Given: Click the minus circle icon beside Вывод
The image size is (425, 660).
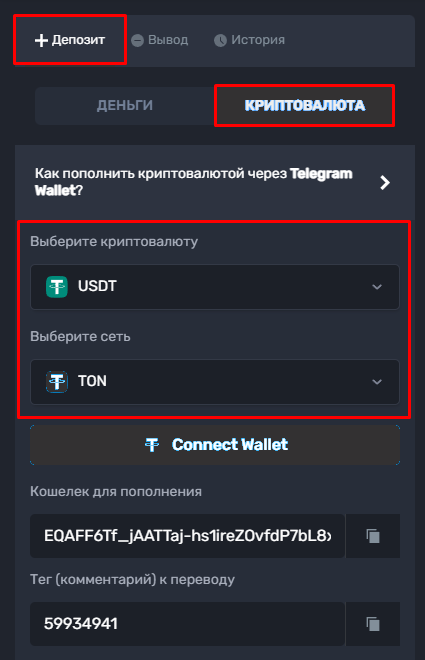Looking at the screenshot, I should click(x=137, y=40).
